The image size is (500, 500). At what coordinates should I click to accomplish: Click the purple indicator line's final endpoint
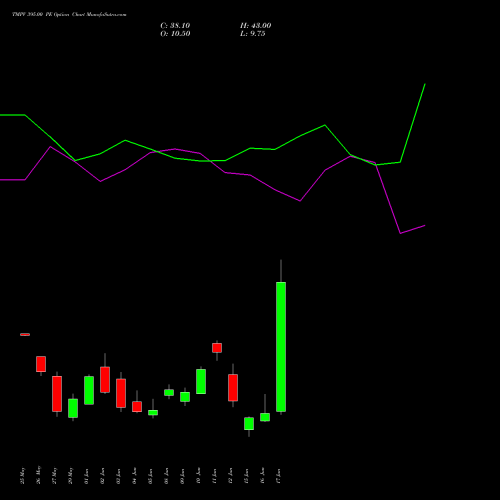(425, 226)
